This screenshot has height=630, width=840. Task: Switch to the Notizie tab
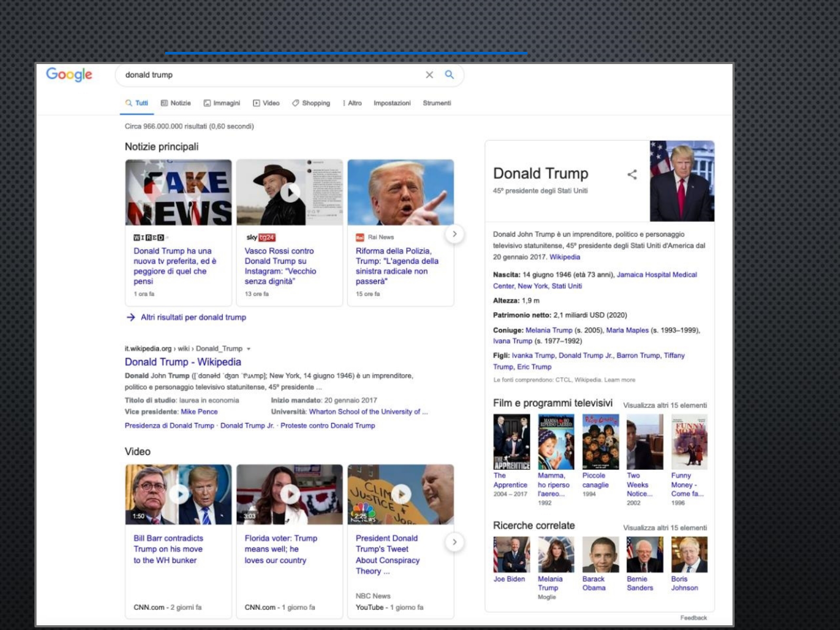point(176,103)
